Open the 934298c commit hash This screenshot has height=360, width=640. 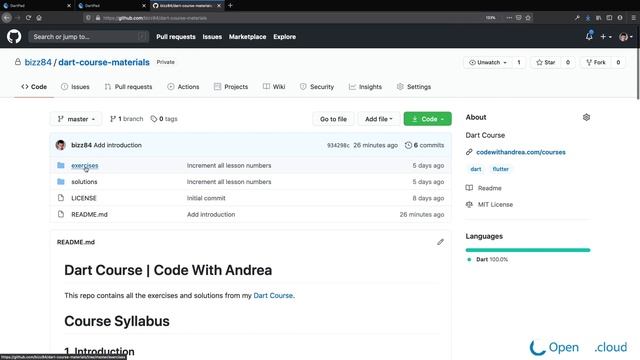[338, 145]
